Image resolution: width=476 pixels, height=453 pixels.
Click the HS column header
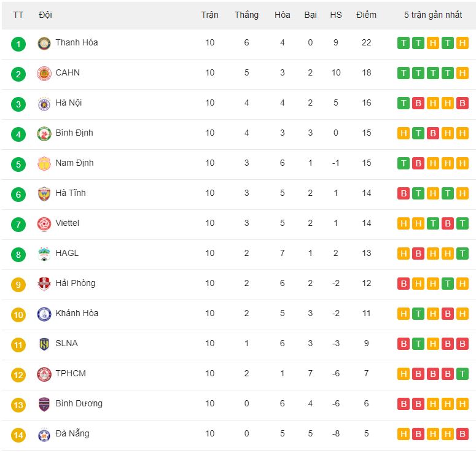tap(336, 15)
